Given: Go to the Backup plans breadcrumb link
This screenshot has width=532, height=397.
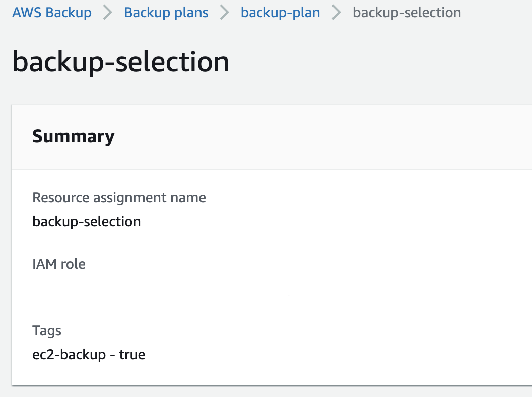Looking at the screenshot, I should pos(166,13).
